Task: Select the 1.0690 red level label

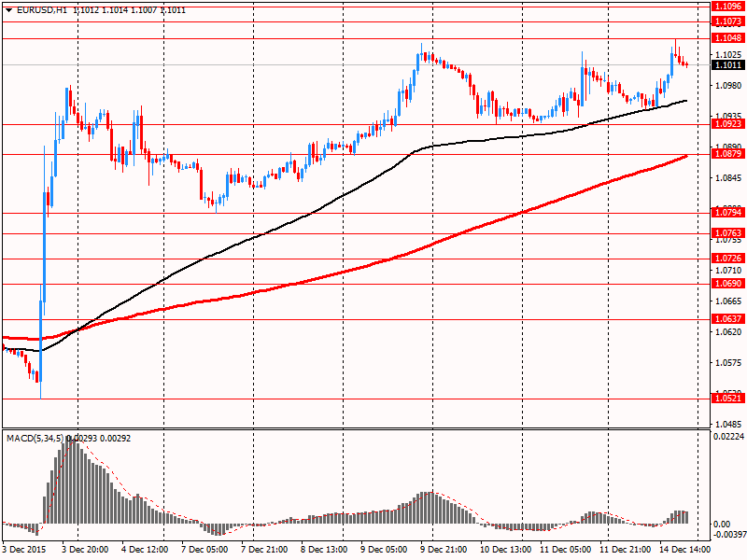Action: (x=728, y=284)
